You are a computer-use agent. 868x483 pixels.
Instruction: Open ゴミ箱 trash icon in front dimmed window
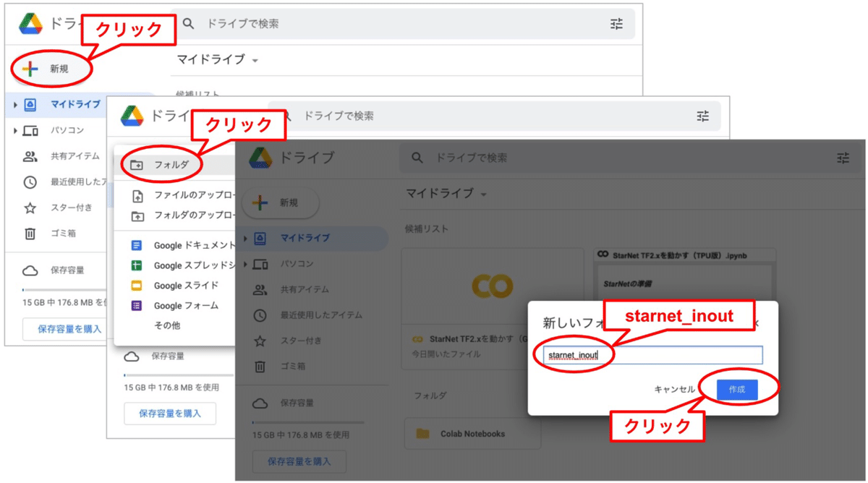[260, 367]
